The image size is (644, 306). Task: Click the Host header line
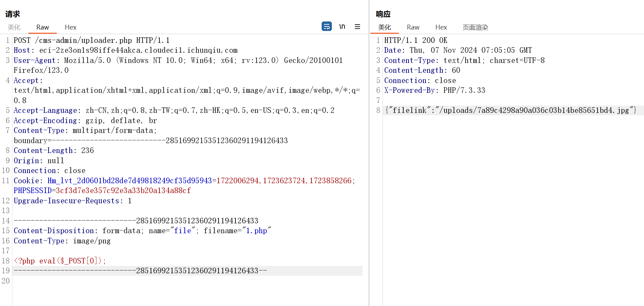(x=126, y=50)
